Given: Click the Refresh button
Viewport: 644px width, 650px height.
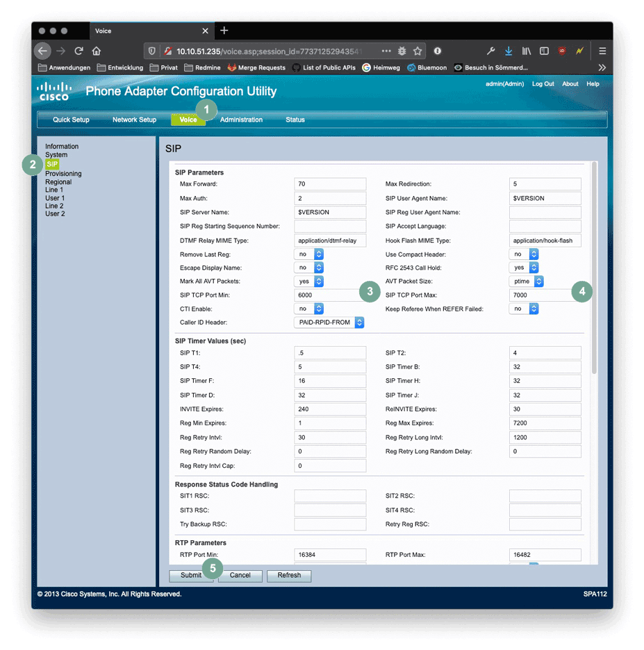Looking at the screenshot, I should point(289,576).
